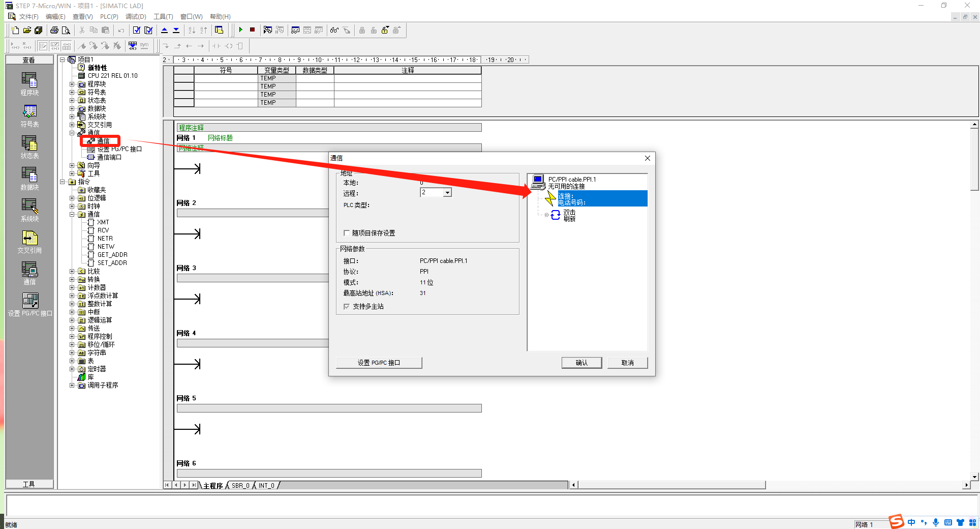
Task: Click the editor vertical scrollbar down arrow
Action: [974, 477]
